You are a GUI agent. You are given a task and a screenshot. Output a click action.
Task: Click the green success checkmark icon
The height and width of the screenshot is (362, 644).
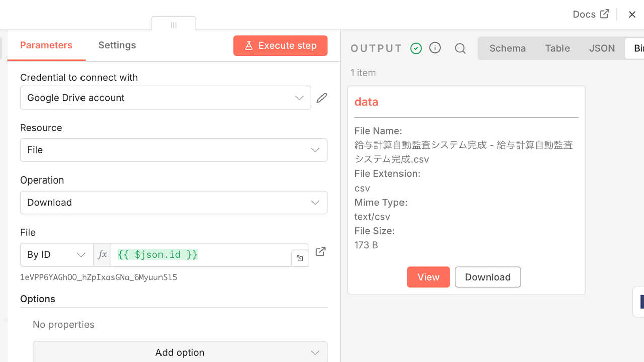pyautogui.click(x=416, y=48)
